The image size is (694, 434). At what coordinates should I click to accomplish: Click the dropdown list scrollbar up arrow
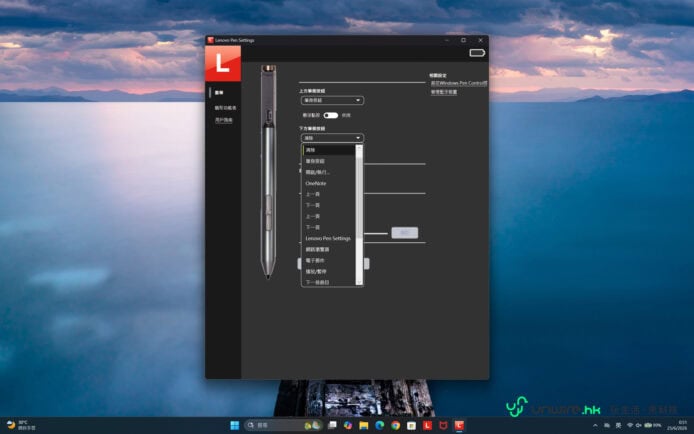coord(359,148)
